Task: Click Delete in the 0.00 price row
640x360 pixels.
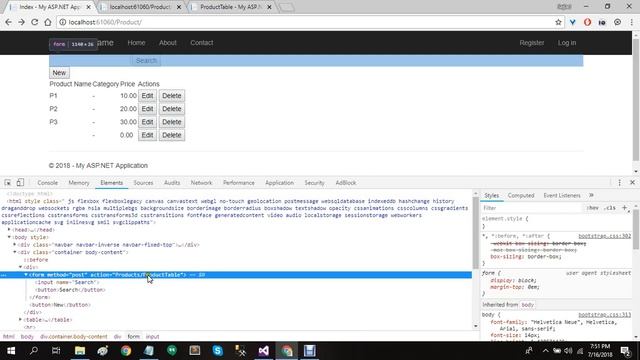Action: pos(172,135)
